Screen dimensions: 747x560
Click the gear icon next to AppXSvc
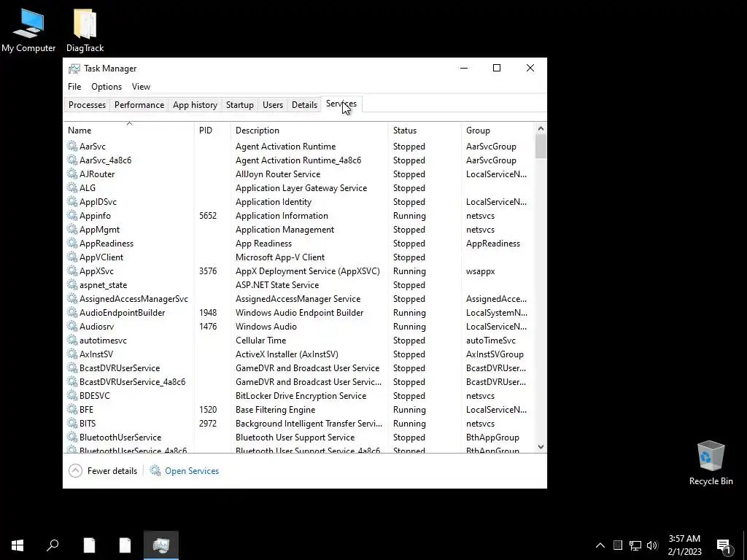coord(72,271)
